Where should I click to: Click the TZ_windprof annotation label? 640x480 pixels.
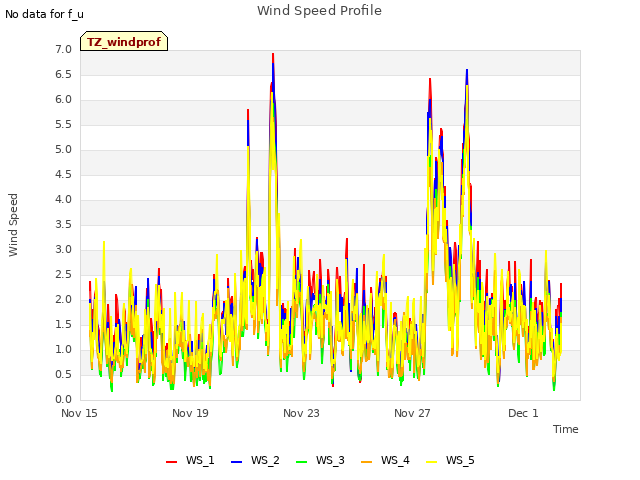click(x=124, y=42)
